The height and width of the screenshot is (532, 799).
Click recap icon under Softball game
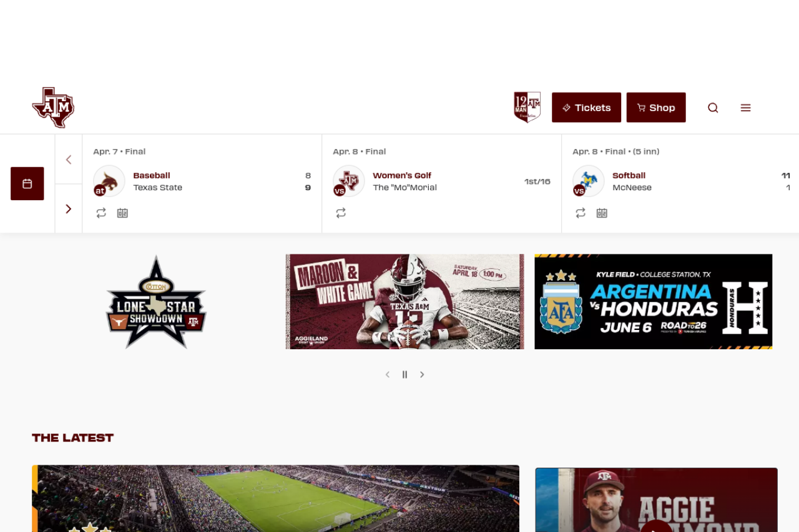[581, 213]
